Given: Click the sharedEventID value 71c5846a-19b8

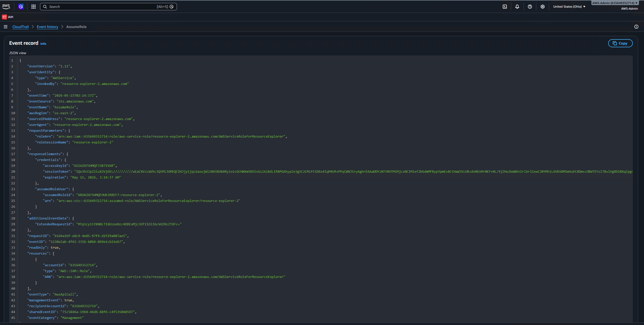Looking at the screenshot, I should tap(98, 312).
